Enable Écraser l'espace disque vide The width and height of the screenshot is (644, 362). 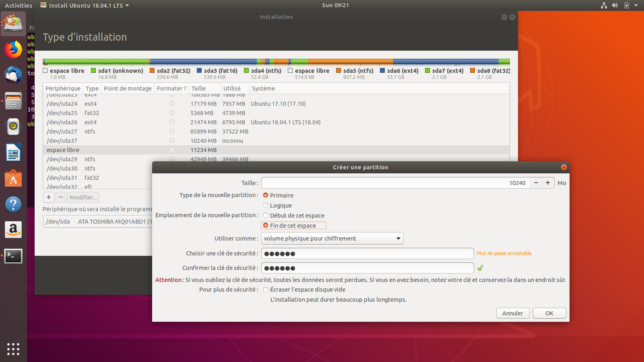coord(266,290)
